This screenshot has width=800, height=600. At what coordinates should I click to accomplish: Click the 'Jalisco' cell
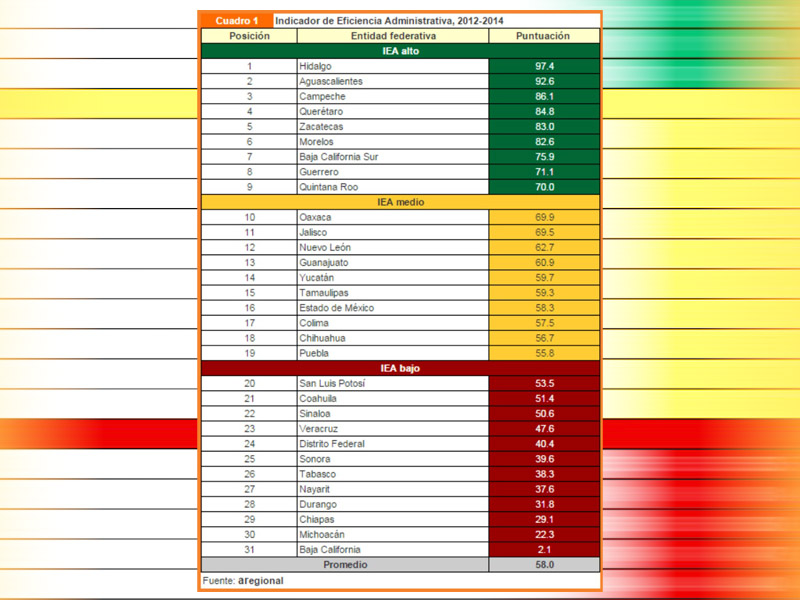[393, 232]
